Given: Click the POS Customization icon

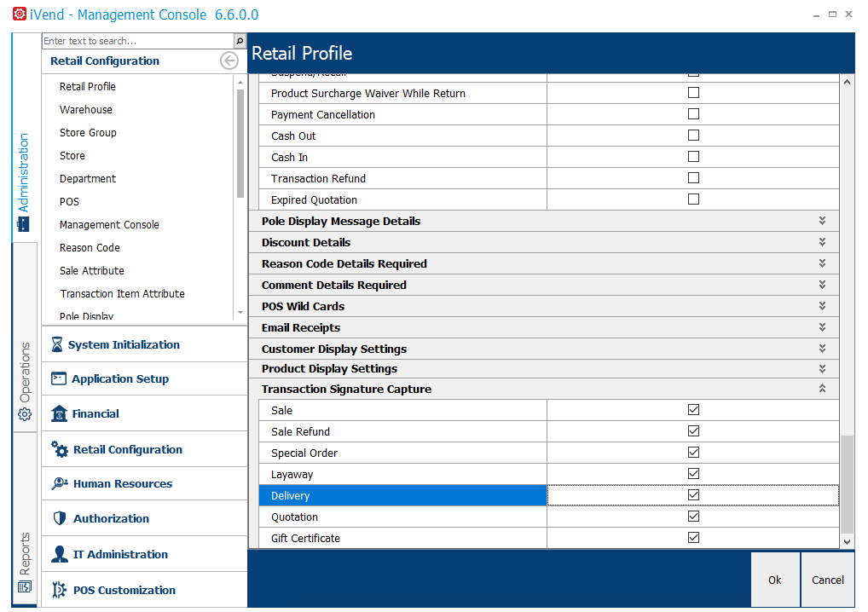Looking at the screenshot, I should [x=59, y=590].
